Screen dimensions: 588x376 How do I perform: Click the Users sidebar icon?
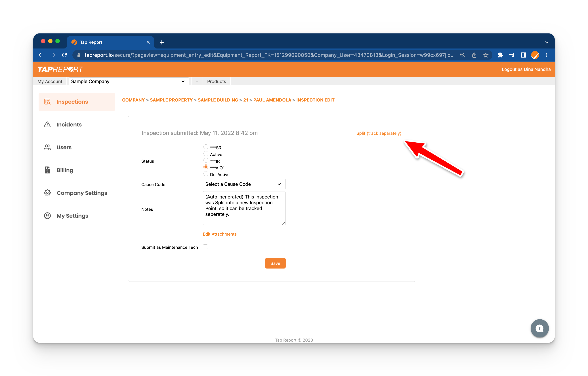pos(47,147)
